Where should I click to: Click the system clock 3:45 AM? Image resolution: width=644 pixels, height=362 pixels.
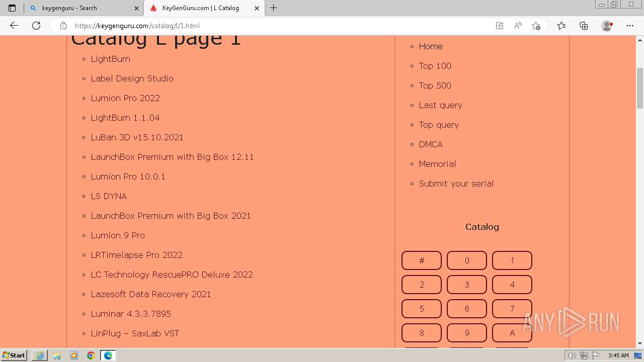coord(618,355)
